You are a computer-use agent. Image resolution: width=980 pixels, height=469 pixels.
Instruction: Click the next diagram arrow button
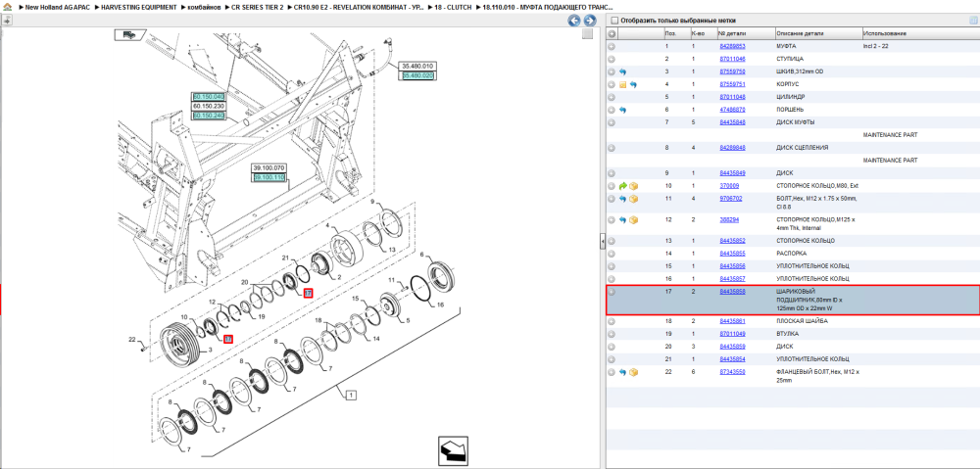588,21
